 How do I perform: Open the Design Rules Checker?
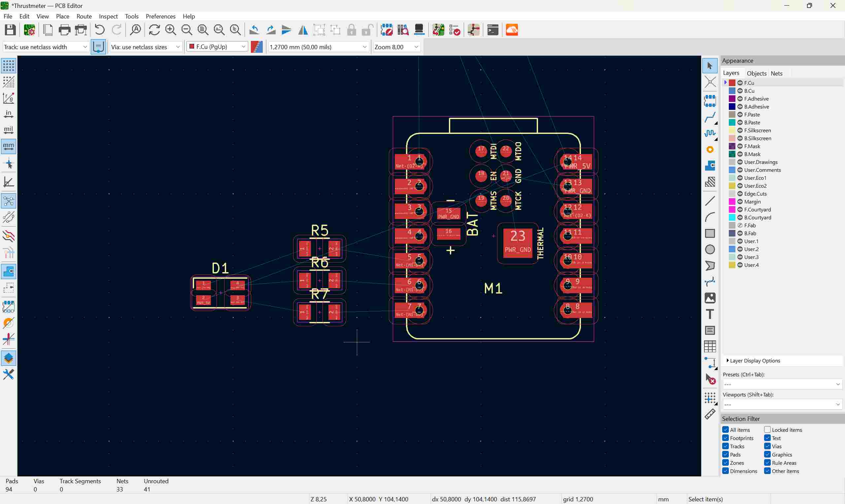455,30
